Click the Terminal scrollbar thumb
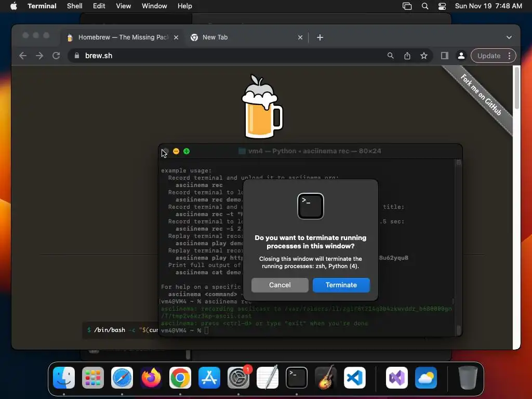The height and width of the screenshot is (399, 532). 459,330
